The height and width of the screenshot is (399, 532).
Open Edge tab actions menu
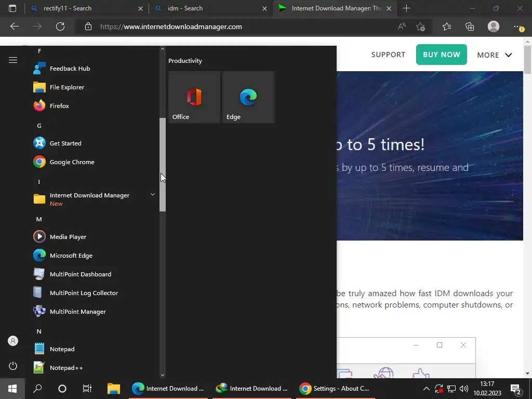(x=12, y=8)
